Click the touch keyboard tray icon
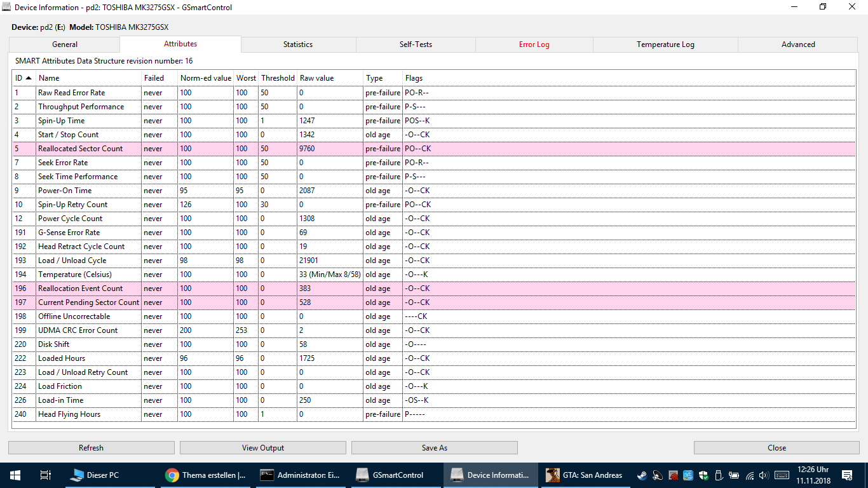 [782, 475]
